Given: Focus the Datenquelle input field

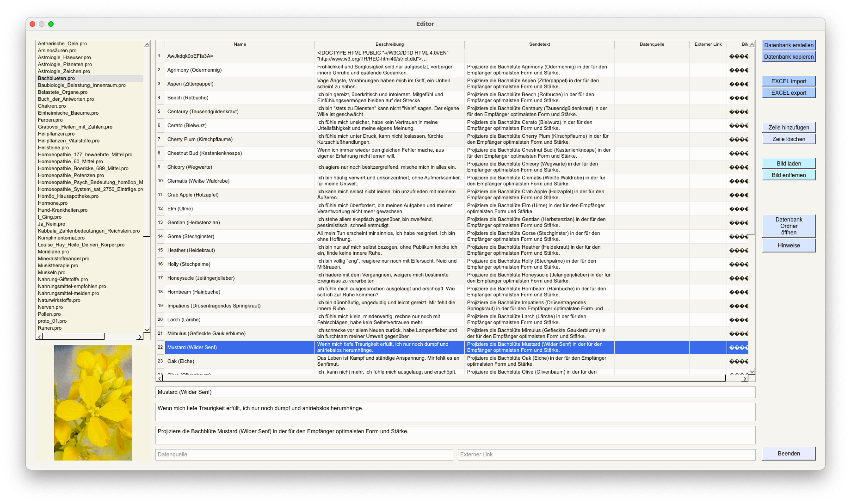Looking at the screenshot, I should 304,455.
